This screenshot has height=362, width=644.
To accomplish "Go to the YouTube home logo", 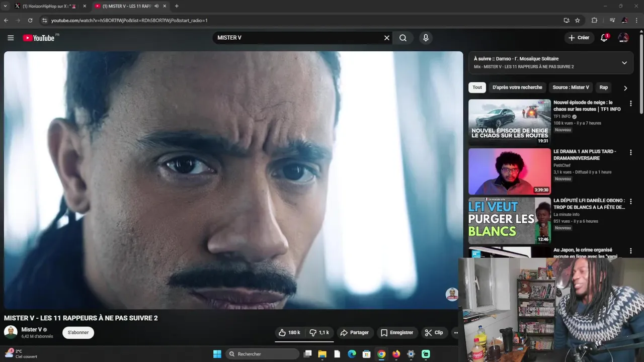I will tap(39, 38).
